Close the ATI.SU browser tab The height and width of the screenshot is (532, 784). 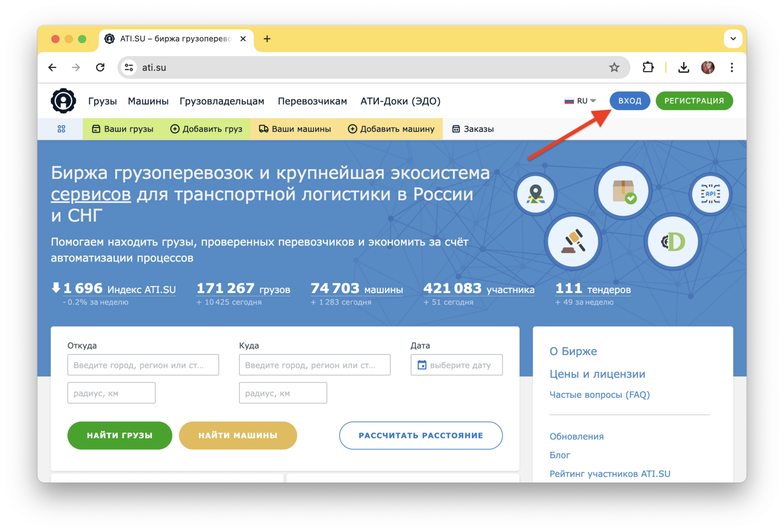243,39
